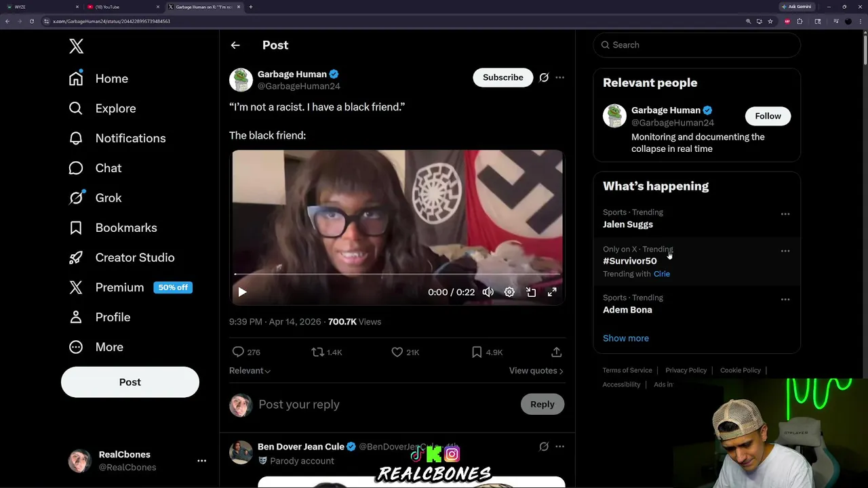This screenshot has height=488, width=868.
Task: Open more options for #Survivor50 trend
Action: point(785,251)
